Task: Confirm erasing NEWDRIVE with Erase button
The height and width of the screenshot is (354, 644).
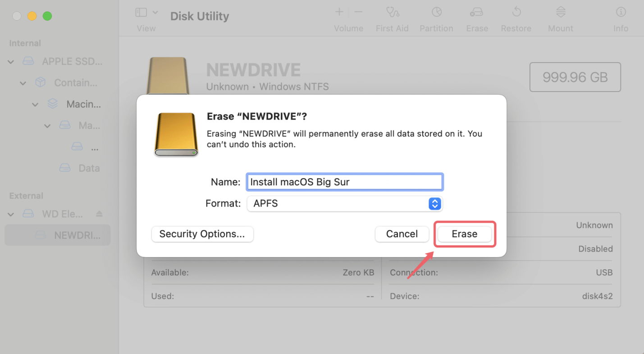Action: [x=465, y=234]
